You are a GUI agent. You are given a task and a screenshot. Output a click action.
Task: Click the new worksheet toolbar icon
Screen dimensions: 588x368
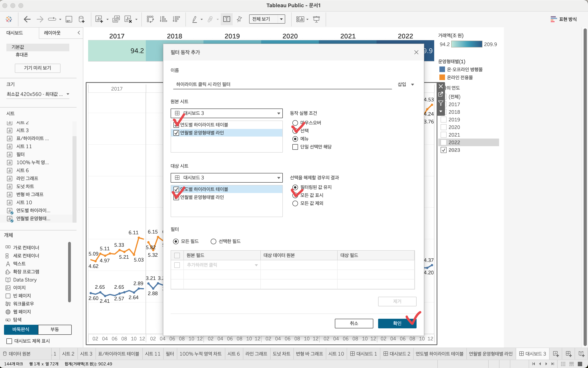[x=99, y=19]
